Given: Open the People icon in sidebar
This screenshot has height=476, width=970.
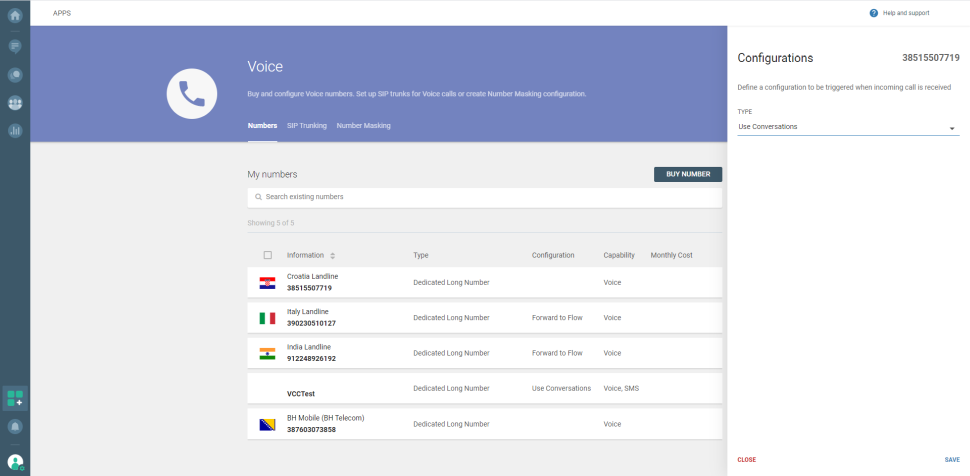Looking at the screenshot, I should tap(15, 102).
